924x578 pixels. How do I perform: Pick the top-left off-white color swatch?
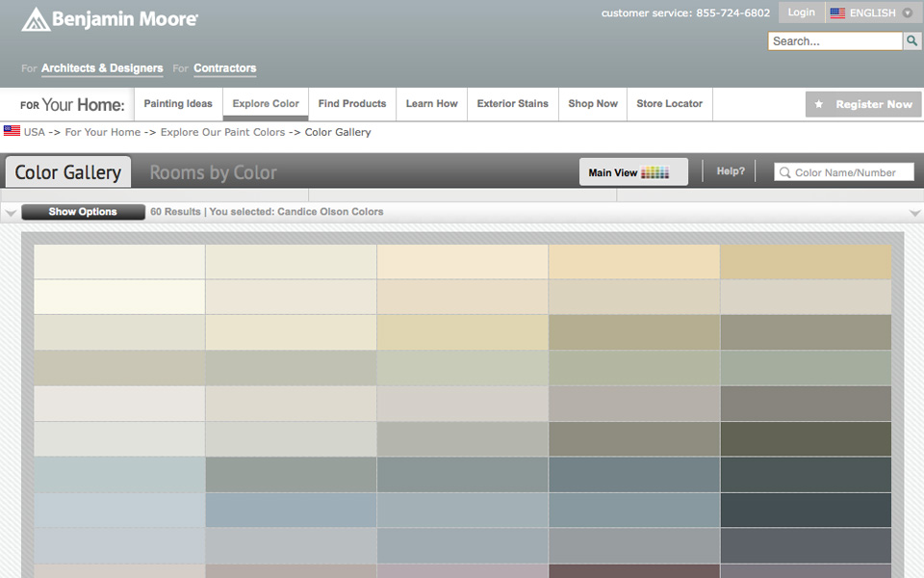(119, 262)
